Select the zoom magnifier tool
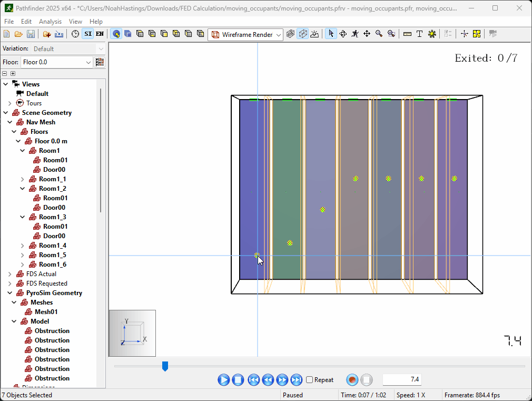The width and height of the screenshot is (532, 401). click(379, 34)
